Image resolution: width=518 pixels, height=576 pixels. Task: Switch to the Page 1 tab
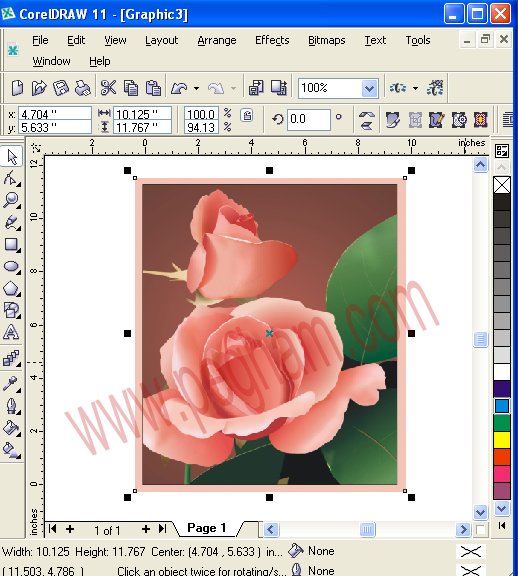tap(207, 528)
